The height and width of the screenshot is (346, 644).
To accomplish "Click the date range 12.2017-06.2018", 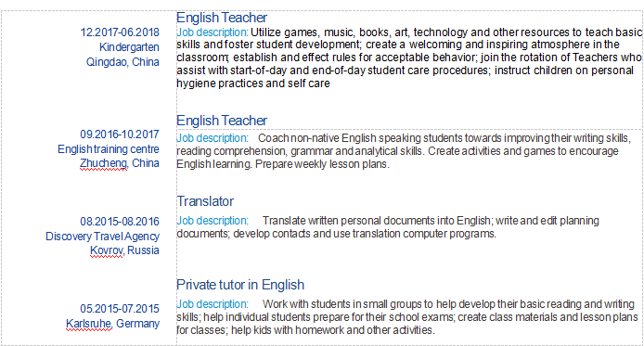I will (x=120, y=32).
